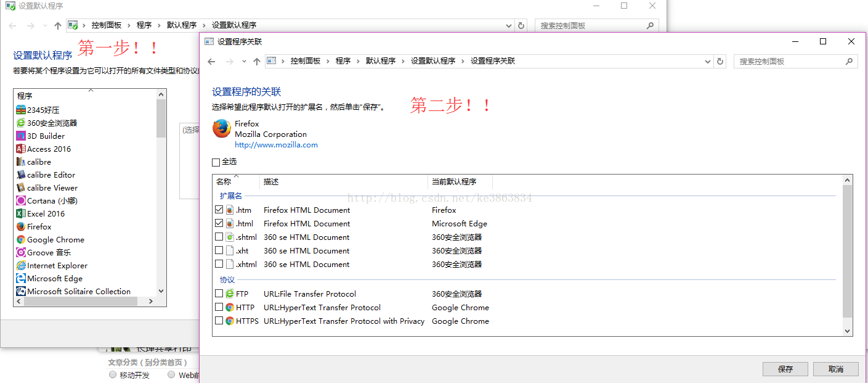
Task: Refresh the 设置程序关联 window address bar
Action: pos(720,61)
